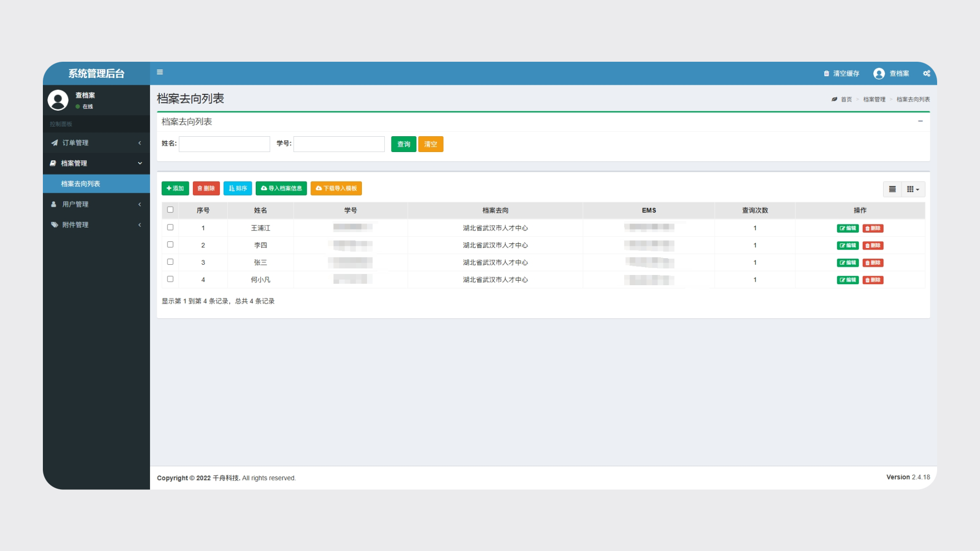This screenshot has height=551, width=980.
Task: Click the name cell 何小凡
Action: coord(260,280)
